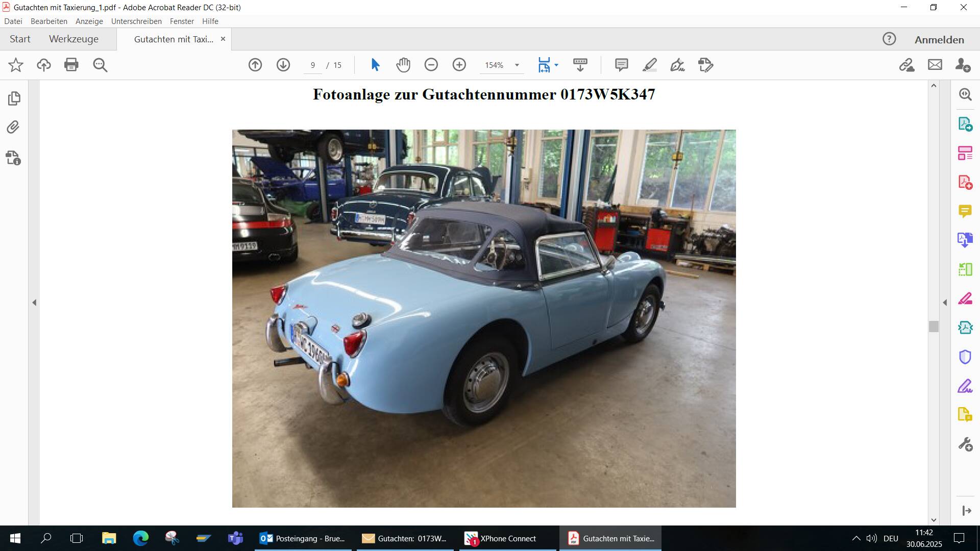This screenshot has height=551, width=980.
Task: Click the zoom in plus icon
Action: point(459,65)
